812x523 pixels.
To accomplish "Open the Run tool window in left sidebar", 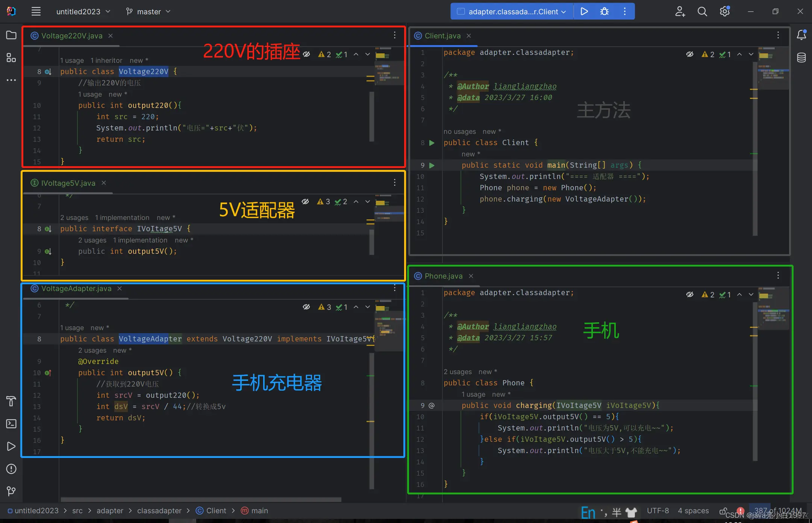I will coord(11,446).
